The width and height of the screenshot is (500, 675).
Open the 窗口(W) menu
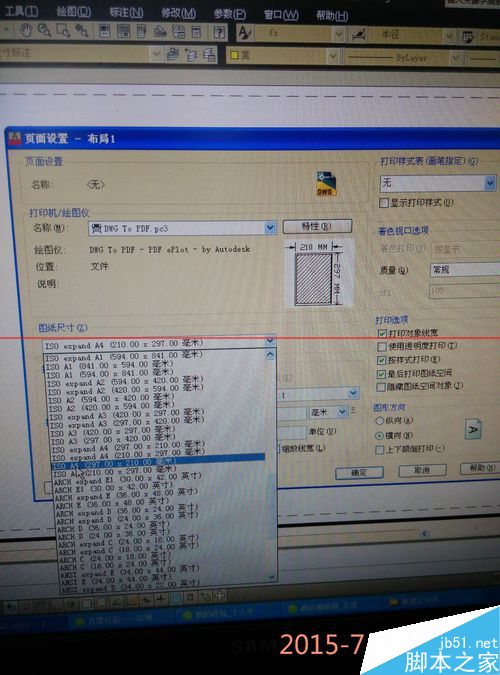(281, 15)
